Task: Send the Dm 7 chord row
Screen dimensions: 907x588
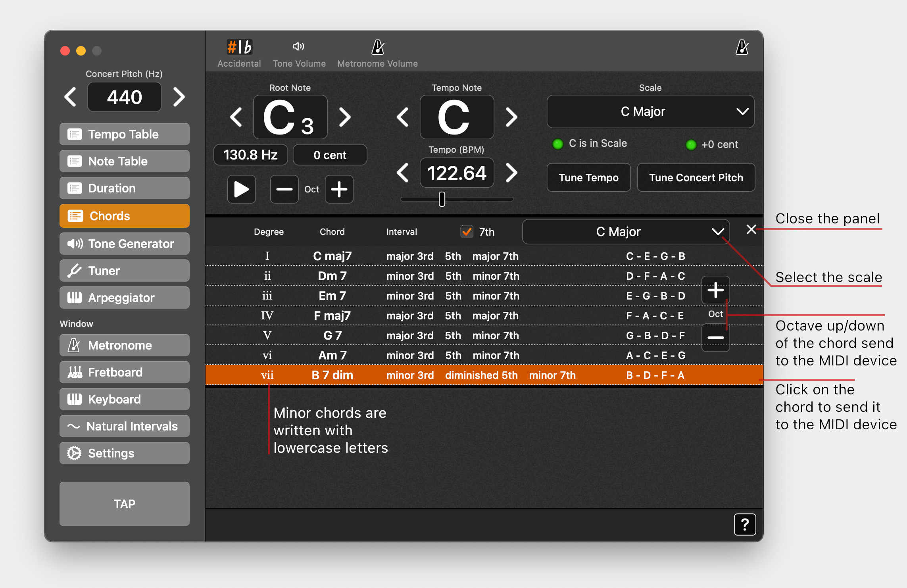Action: click(484, 276)
